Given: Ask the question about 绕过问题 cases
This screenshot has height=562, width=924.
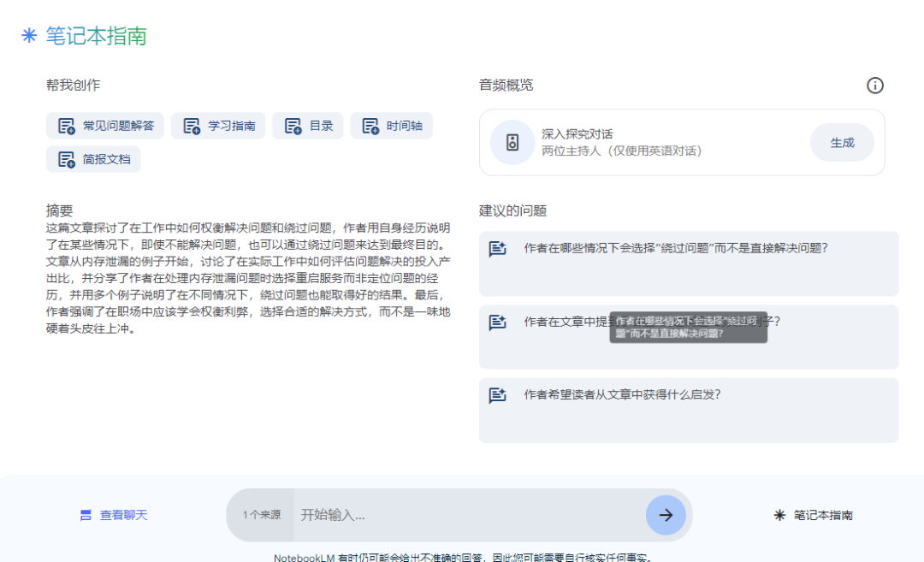Looking at the screenshot, I should pyautogui.click(x=689, y=263).
